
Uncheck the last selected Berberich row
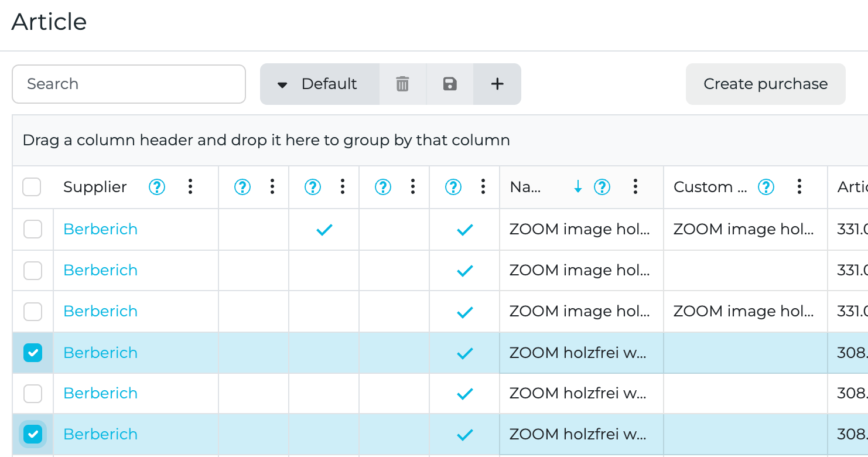[x=33, y=434]
